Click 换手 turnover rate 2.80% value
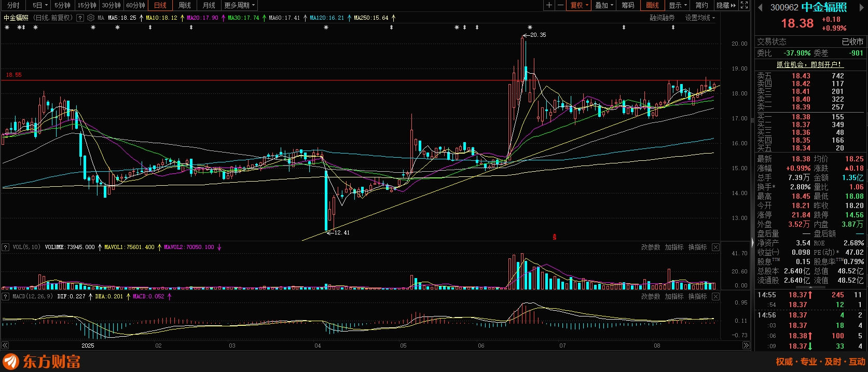 point(800,187)
